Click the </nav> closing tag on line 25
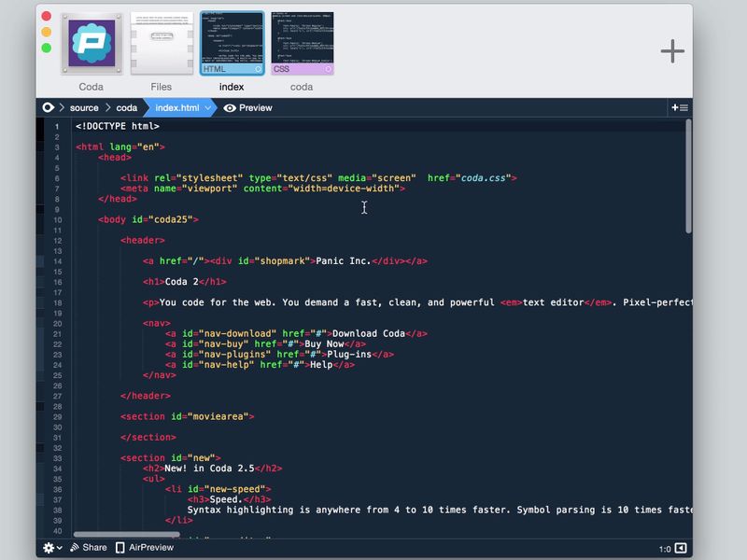Viewport: 747px width, 560px height. [x=159, y=375]
